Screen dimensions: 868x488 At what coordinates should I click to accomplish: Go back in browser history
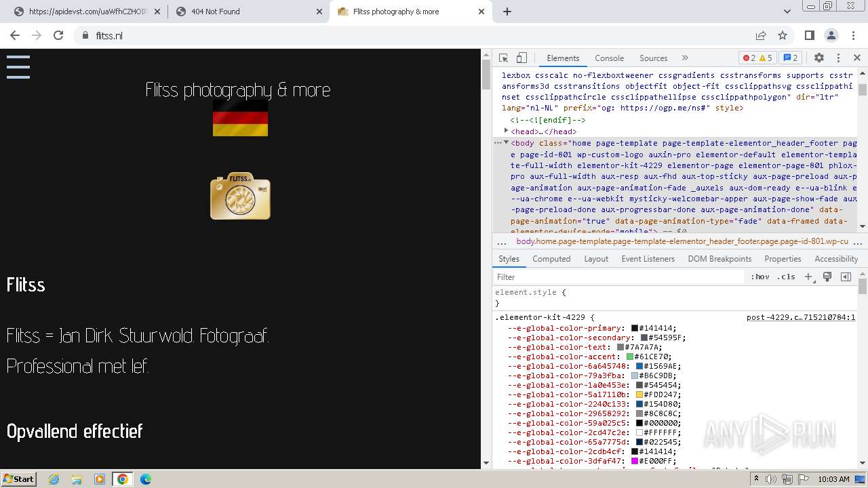15,35
